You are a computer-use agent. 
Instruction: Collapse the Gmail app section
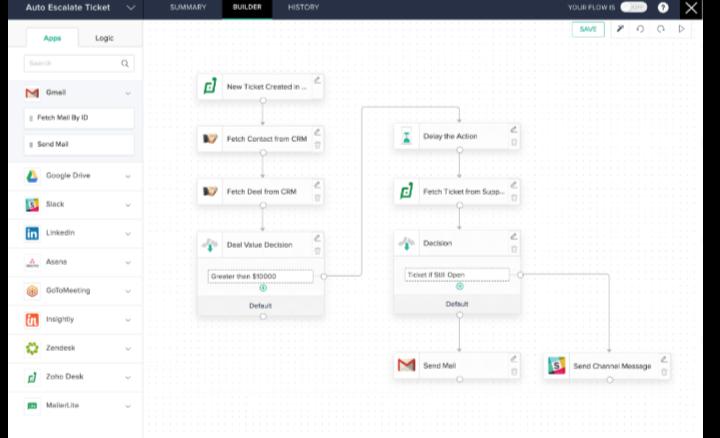point(128,93)
